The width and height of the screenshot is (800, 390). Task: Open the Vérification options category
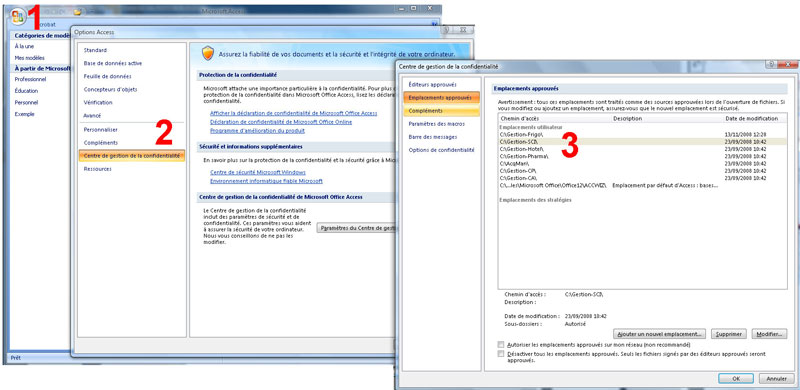98,103
